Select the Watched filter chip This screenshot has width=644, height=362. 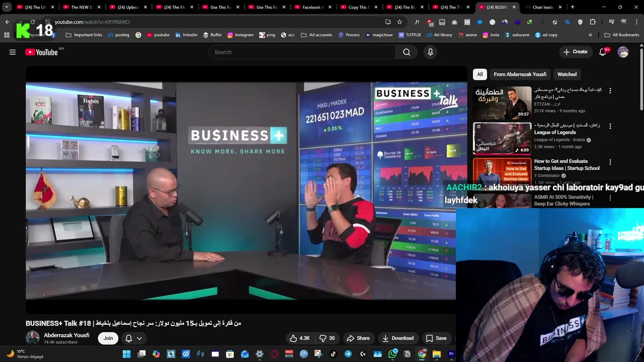567,74
